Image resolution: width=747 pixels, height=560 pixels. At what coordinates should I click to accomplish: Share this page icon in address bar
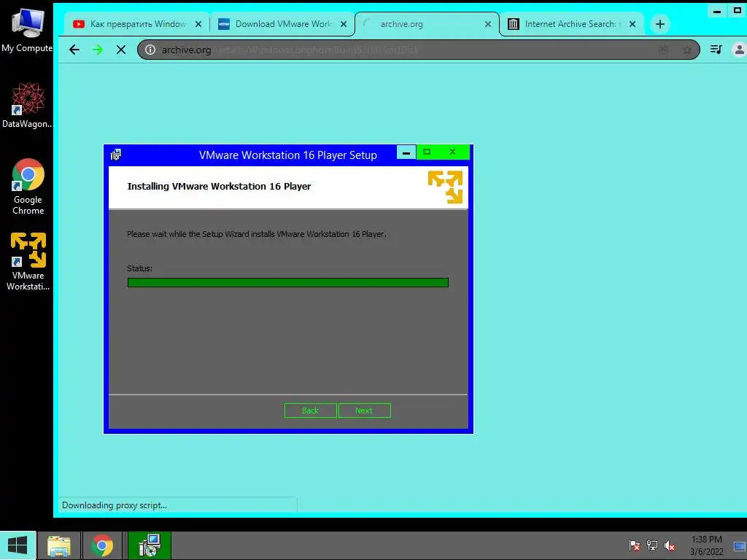point(663,50)
